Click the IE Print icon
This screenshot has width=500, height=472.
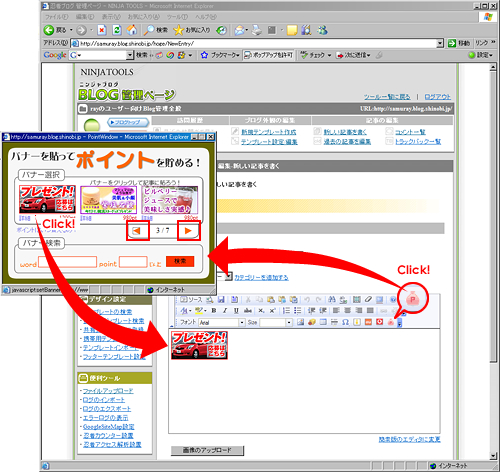(x=257, y=30)
